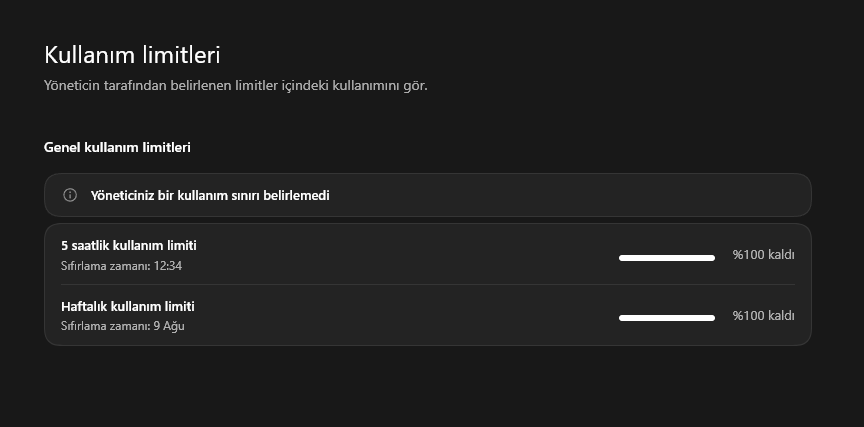Click the Haftalık limit progress bar
The width and height of the screenshot is (864, 427).
[667, 318]
